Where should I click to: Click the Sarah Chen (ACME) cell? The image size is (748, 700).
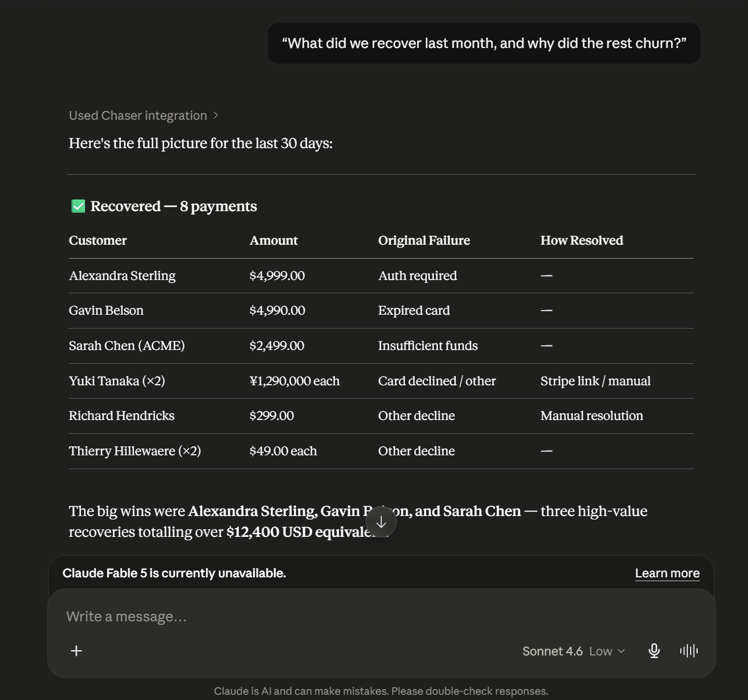(x=127, y=346)
